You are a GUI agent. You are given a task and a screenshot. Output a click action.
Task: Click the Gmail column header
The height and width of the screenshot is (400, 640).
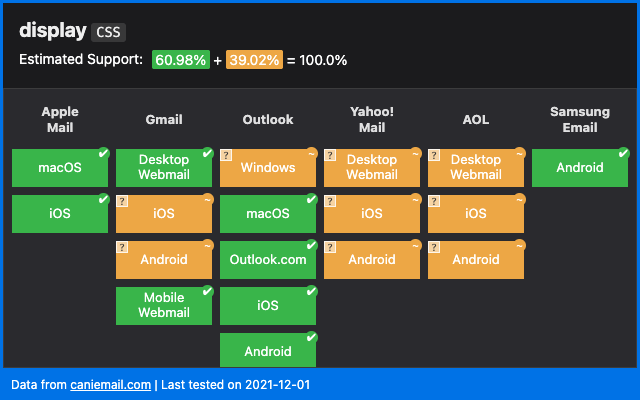(164, 120)
